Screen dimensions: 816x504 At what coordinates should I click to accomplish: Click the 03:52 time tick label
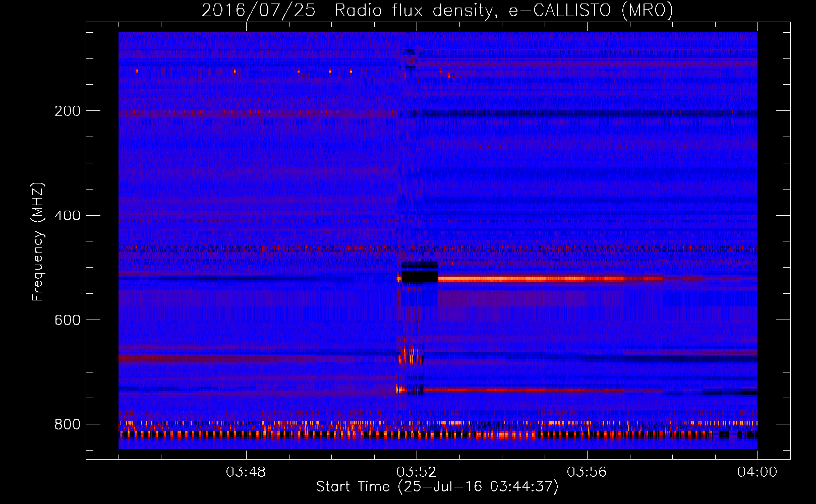(x=417, y=472)
